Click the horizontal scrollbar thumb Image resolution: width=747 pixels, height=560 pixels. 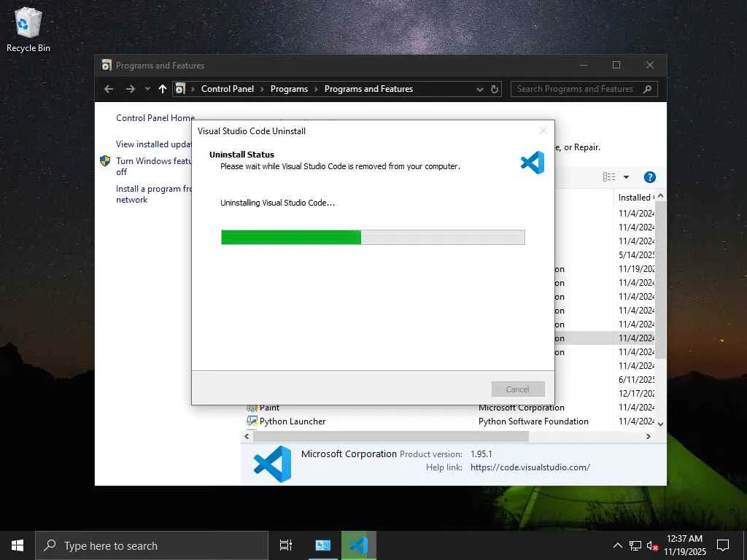391,436
